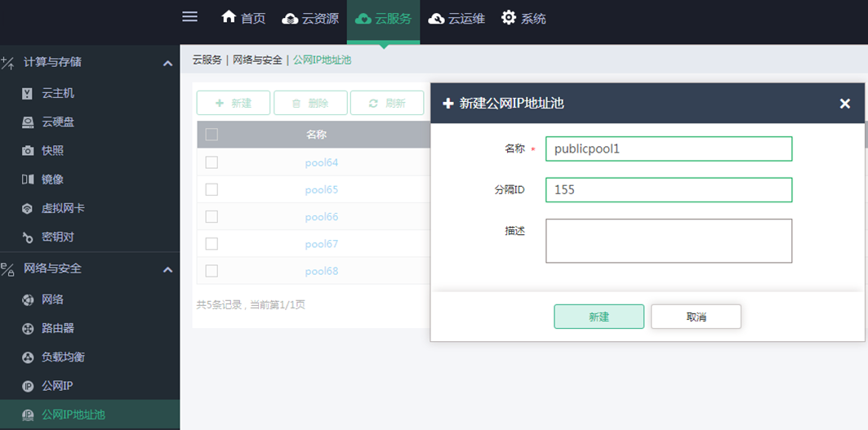Click the 公网IP icon in sidebar
Screen dimensions: 868x430
(x=28, y=386)
